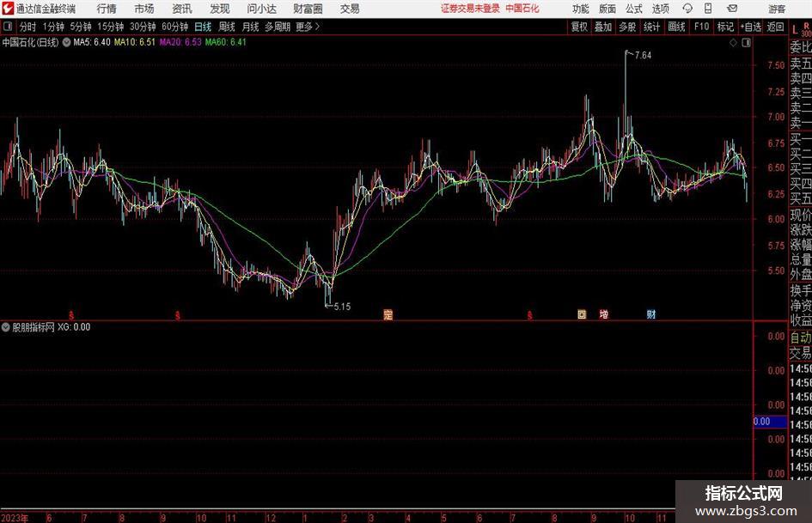
Task: Click the MA20: 6.53 value label
Action: tap(180, 42)
